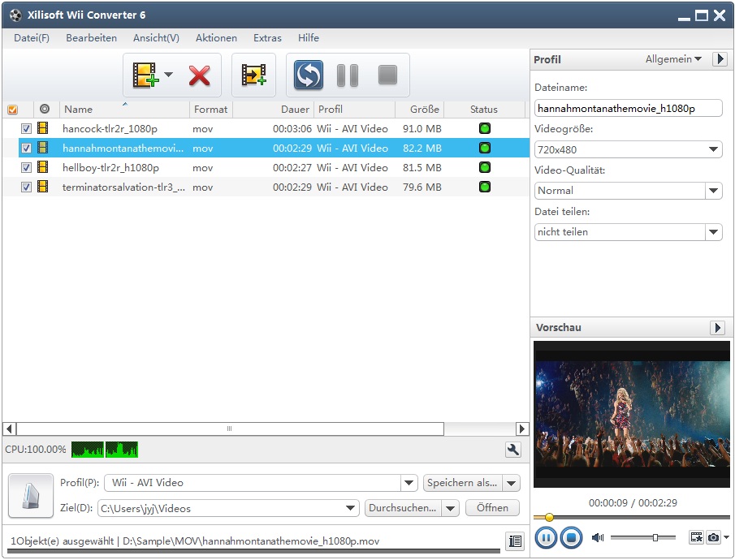
Task: Click the preview volume slider handle
Action: [x=655, y=537]
